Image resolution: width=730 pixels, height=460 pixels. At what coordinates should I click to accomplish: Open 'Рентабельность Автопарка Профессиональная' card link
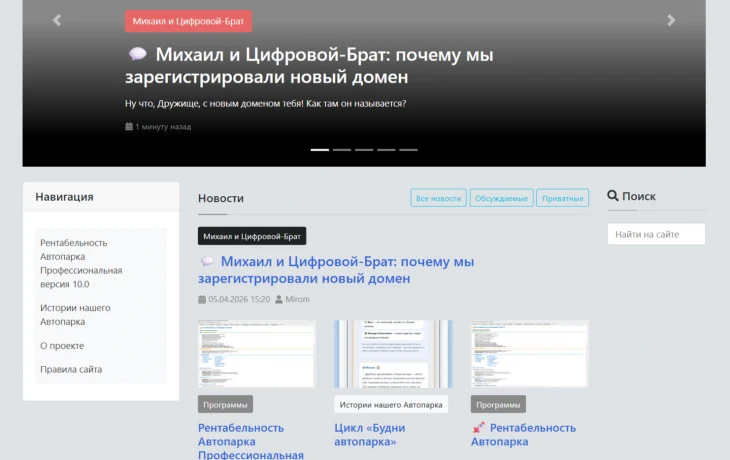click(x=250, y=441)
